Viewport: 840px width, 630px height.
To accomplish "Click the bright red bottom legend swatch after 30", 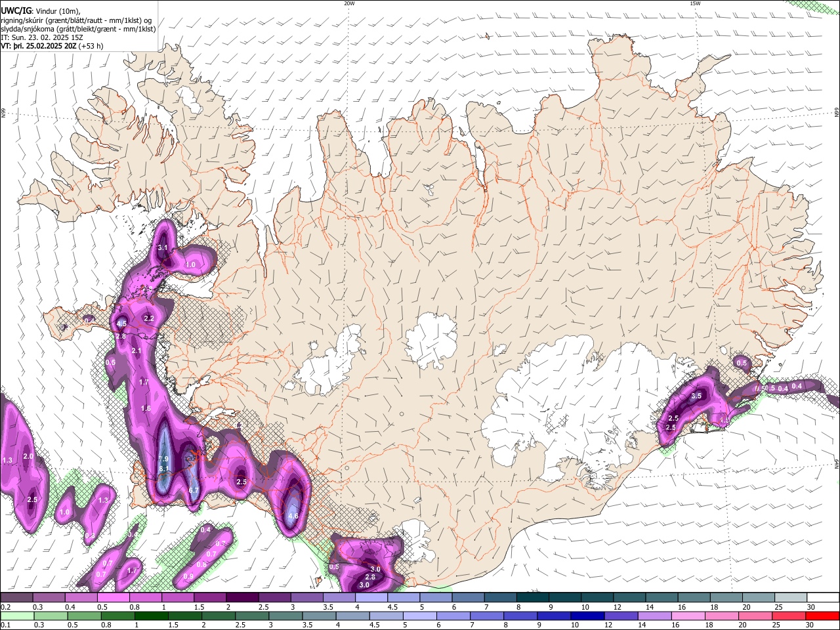I will 824,616.
